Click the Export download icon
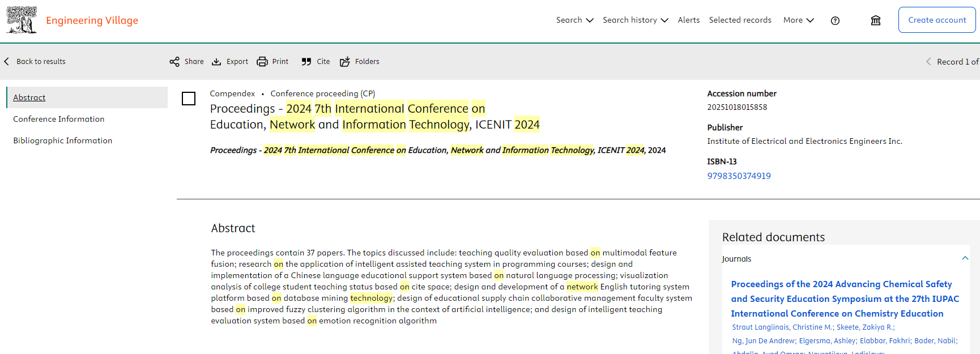Viewport: 980px width, 354px height. pos(216,62)
